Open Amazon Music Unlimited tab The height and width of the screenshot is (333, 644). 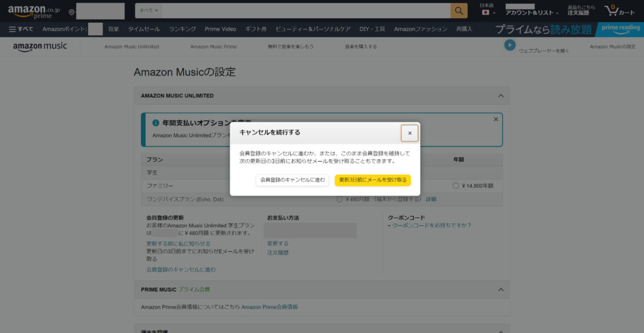[131, 47]
